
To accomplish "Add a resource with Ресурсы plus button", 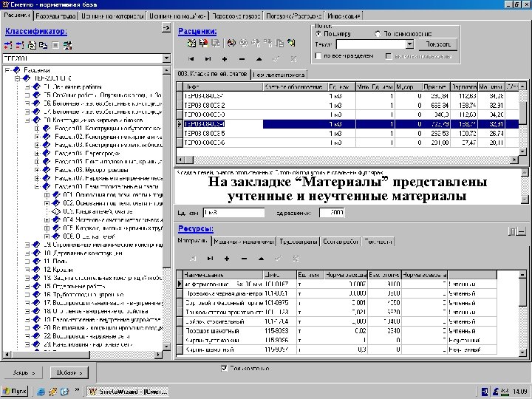I will 227,258.
